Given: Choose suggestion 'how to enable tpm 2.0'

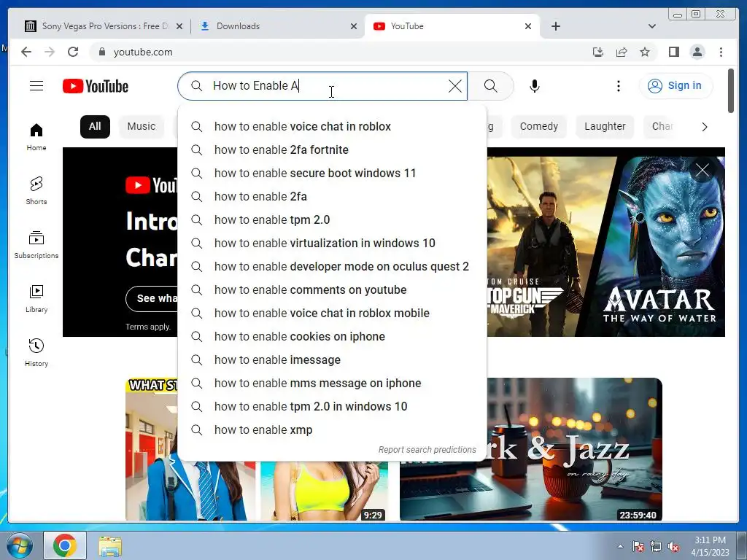Looking at the screenshot, I should pos(332,220).
